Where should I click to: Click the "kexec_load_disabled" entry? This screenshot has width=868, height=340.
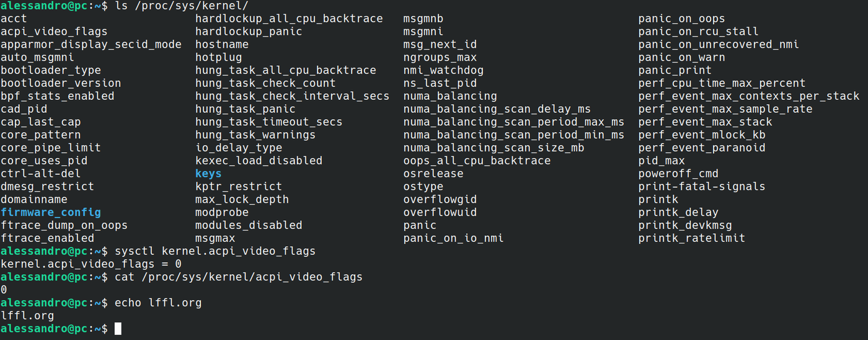[x=259, y=161]
